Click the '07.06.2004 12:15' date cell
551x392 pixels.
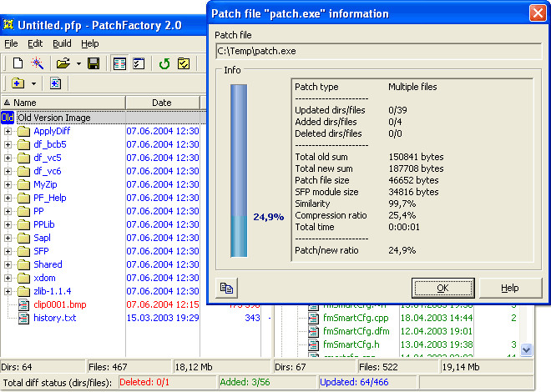coord(163,304)
